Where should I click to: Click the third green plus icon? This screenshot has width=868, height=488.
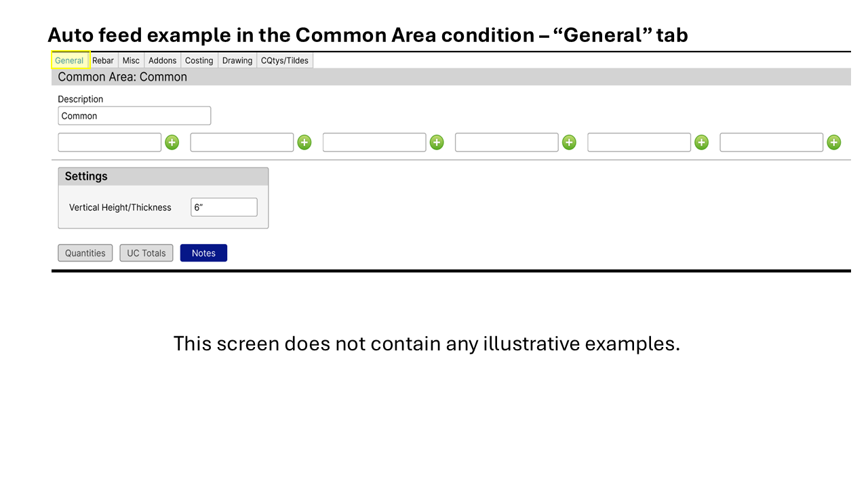437,142
